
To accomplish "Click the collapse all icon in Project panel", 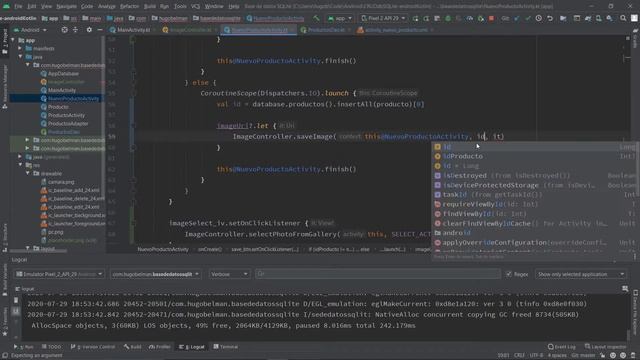I will [x=76, y=30].
